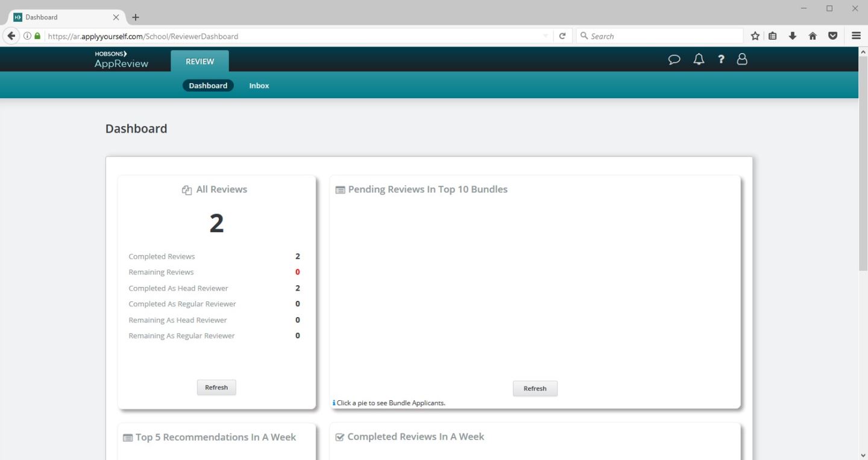
Task: Reload page with the refresh icon
Action: point(562,36)
